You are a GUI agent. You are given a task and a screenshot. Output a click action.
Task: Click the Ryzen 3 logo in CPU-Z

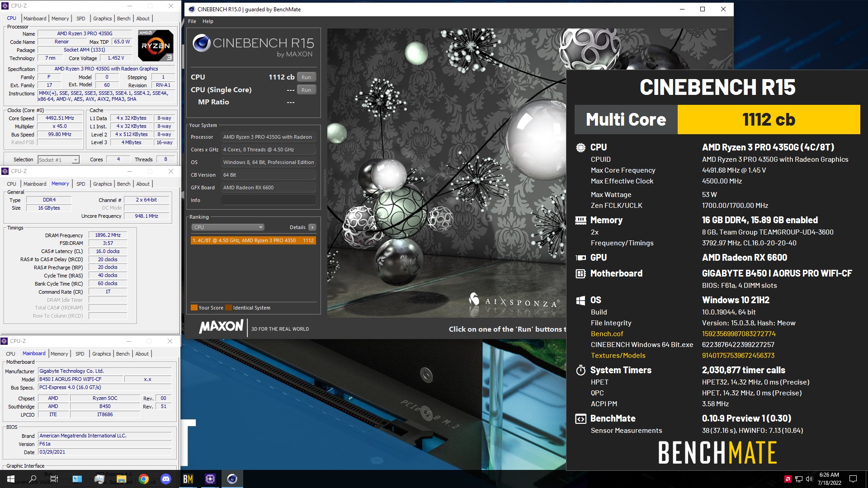155,46
